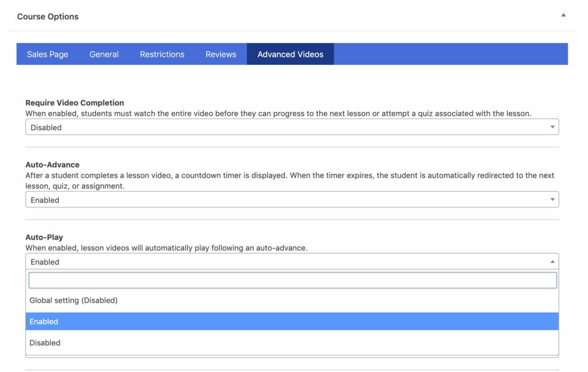Open the Auto-Advance Enabled dropdown
Screen dimensions: 588x372
[292, 200]
